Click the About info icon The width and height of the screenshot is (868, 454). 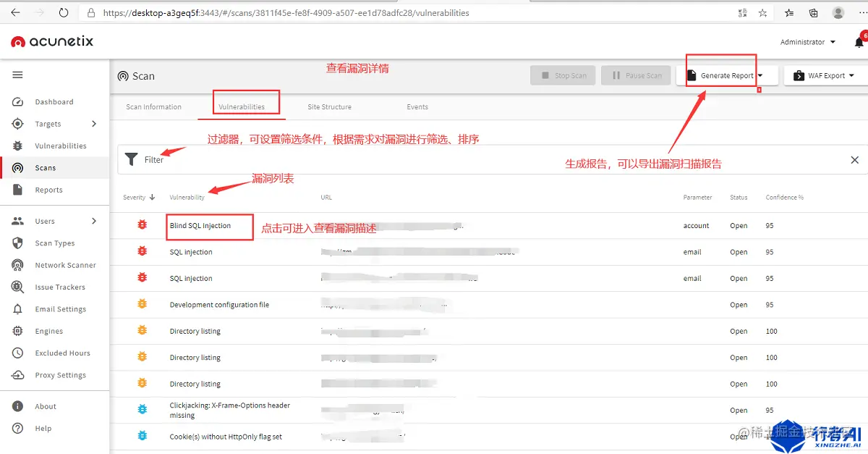pyautogui.click(x=18, y=406)
